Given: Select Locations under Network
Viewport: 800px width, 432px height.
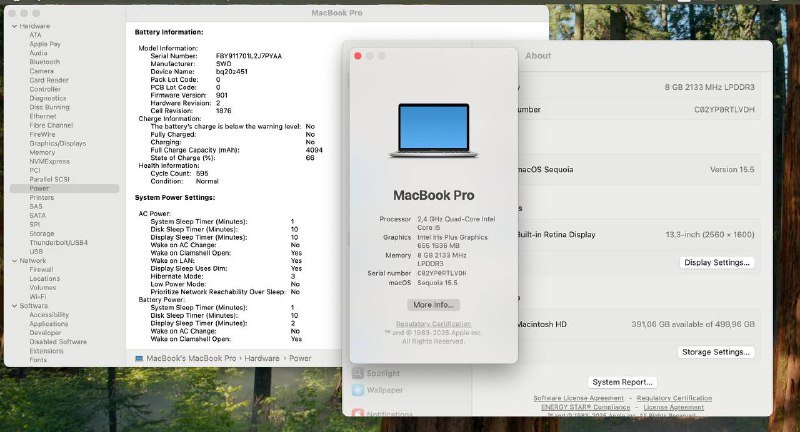Looking at the screenshot, I should pos(44,279).
